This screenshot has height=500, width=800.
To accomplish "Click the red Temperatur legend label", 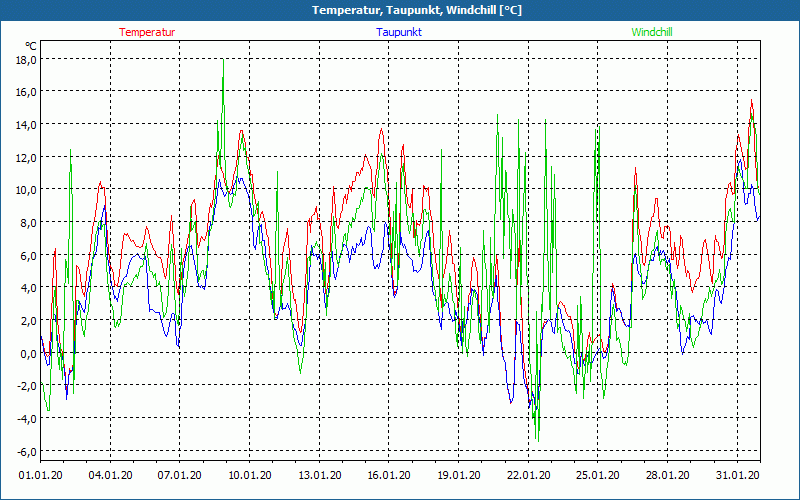I will point(147,32).
